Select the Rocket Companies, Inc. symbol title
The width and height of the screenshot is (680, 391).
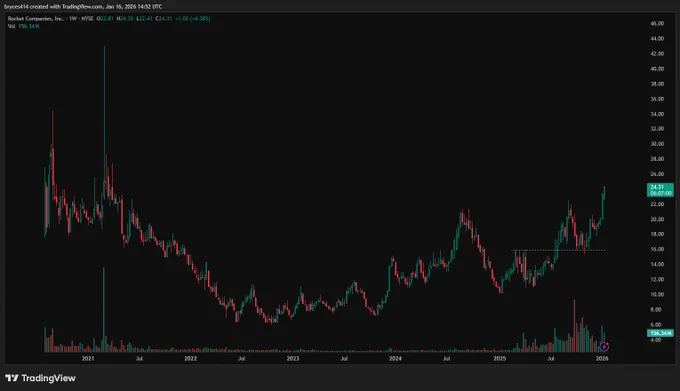36,19
